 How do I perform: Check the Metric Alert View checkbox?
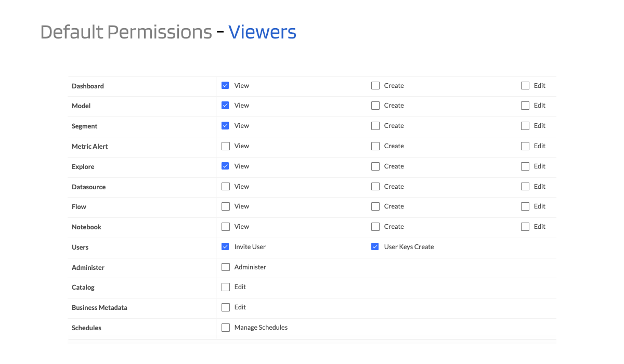[x=225, y=146]
